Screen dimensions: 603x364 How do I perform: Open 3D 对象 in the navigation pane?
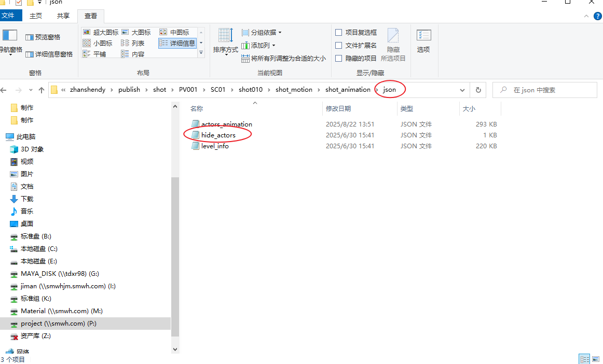coord(26,149)
